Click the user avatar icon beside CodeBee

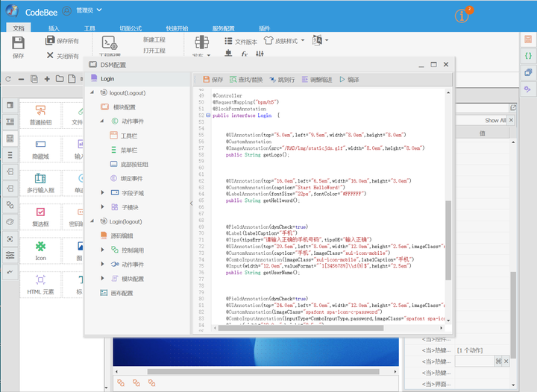pyautogui.click(x=67, y=11)
